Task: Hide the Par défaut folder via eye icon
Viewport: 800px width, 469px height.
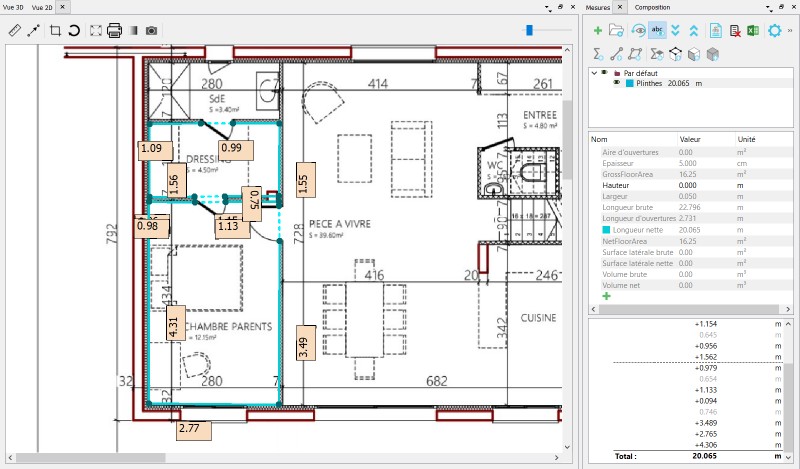Action: pyautogui.click(x=604, y=73)
